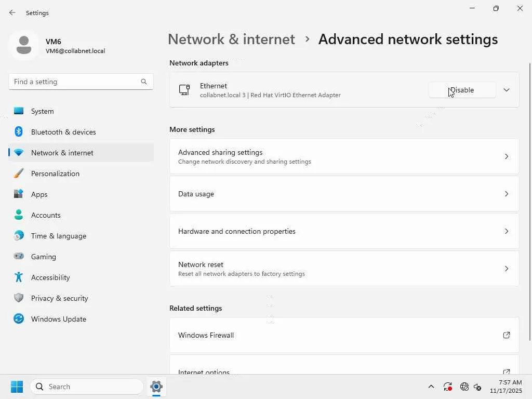532x399 pixels.
Task: Open the Windows Start menu
Action: tap(17, 387)
